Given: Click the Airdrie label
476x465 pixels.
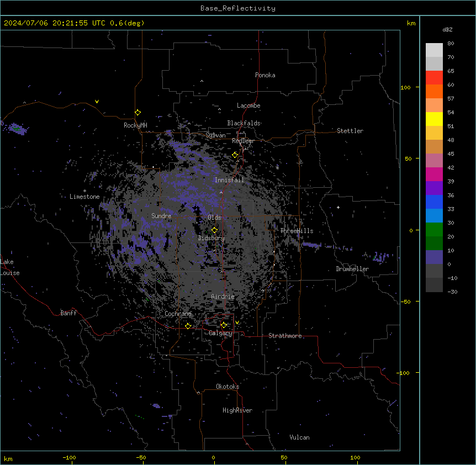Looking at the screenshot, I should coord(223,297).
